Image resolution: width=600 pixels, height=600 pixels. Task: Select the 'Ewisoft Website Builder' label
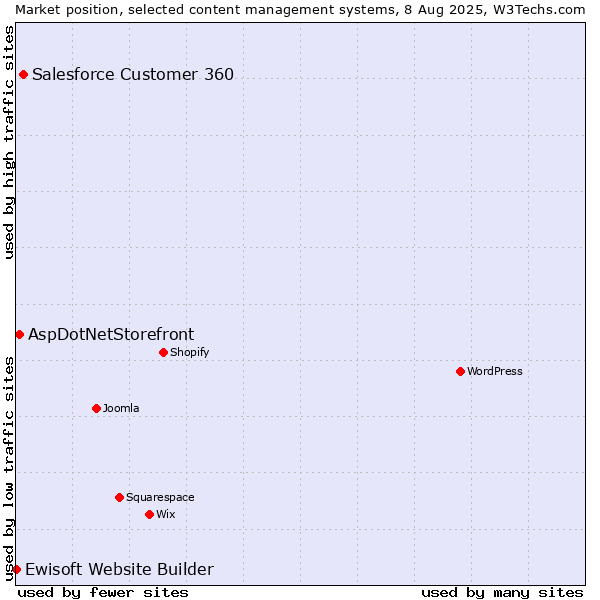click(x=119, y=569)
